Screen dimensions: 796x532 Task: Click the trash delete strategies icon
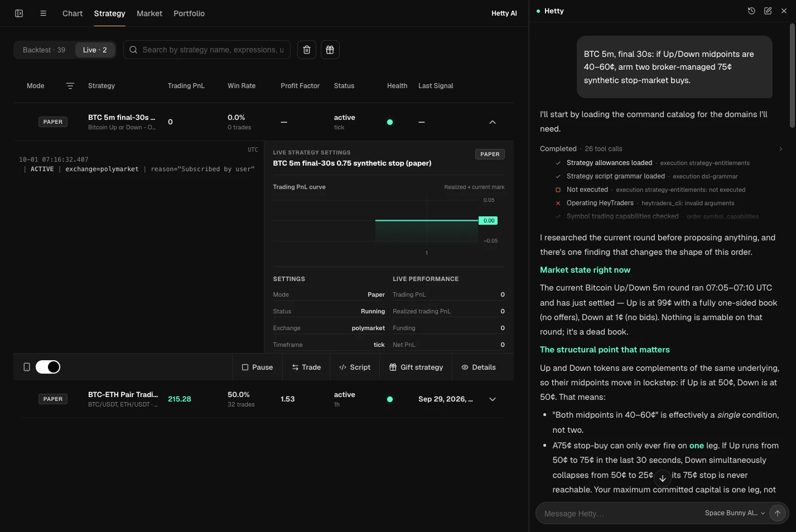point(307,50)
